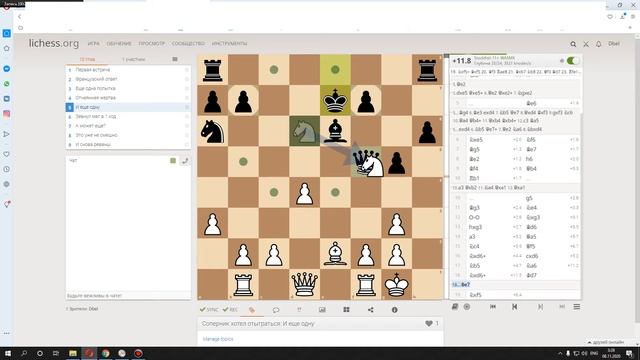640x360 pixels.
Task: Open the ОБУЧЕНИЕ menu
Action: 119,44
